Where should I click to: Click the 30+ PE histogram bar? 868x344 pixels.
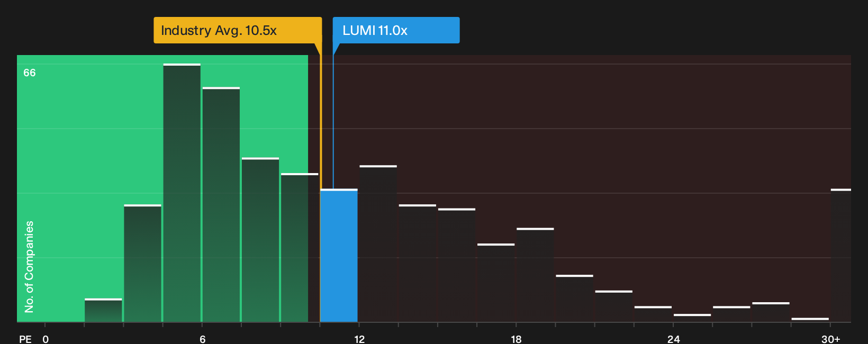840,256
